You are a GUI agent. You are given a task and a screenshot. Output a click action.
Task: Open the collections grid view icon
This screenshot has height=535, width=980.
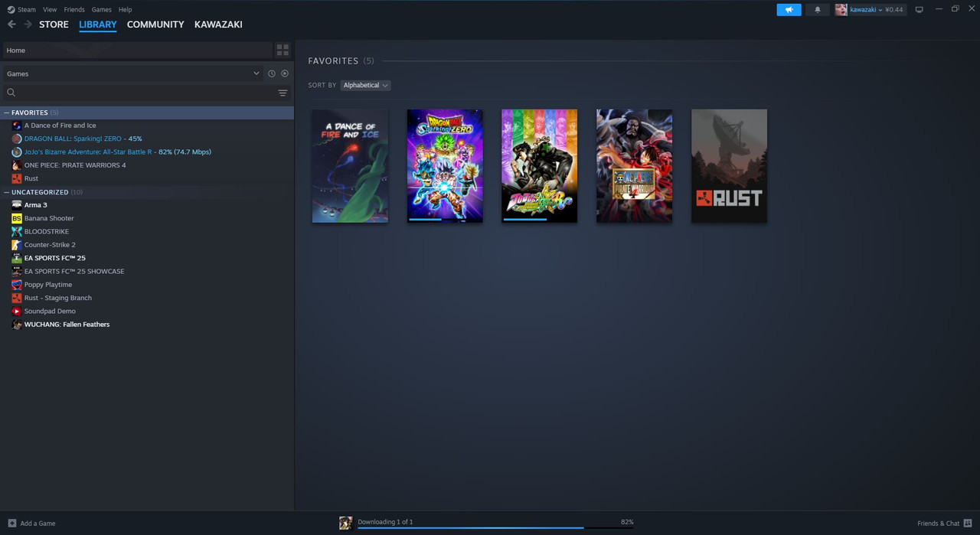pyautogui.click(x=283, y=50)
